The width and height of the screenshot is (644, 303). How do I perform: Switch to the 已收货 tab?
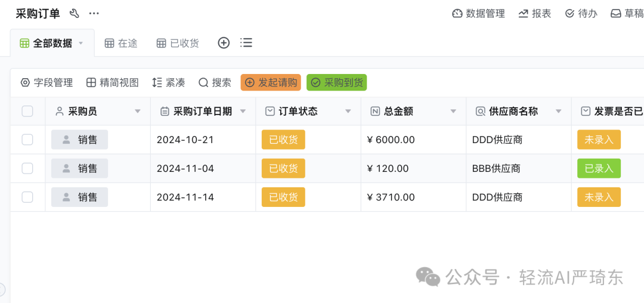pyautogui.click(x=178, y=43)
